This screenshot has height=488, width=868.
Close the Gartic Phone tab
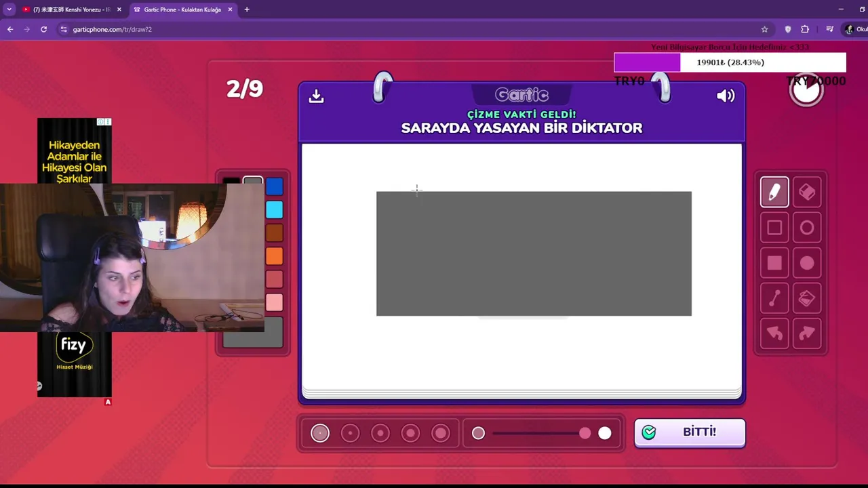(x=230, y=9)
